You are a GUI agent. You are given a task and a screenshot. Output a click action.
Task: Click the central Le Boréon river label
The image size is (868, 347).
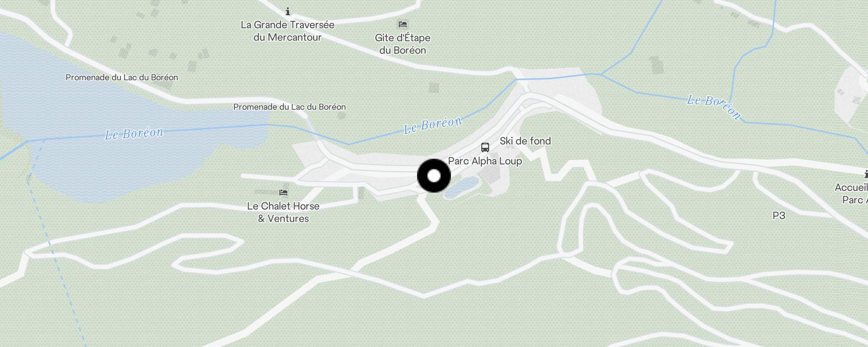point(433,125)
